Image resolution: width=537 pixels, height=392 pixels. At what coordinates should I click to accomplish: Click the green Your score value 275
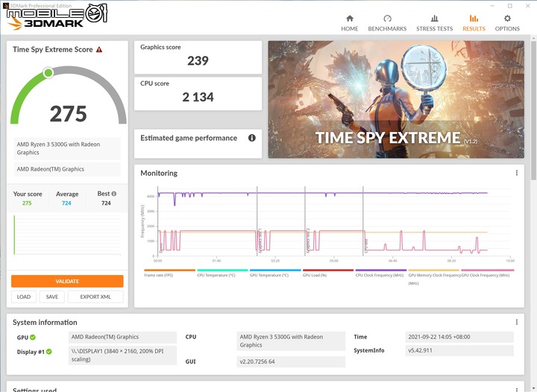27,203
